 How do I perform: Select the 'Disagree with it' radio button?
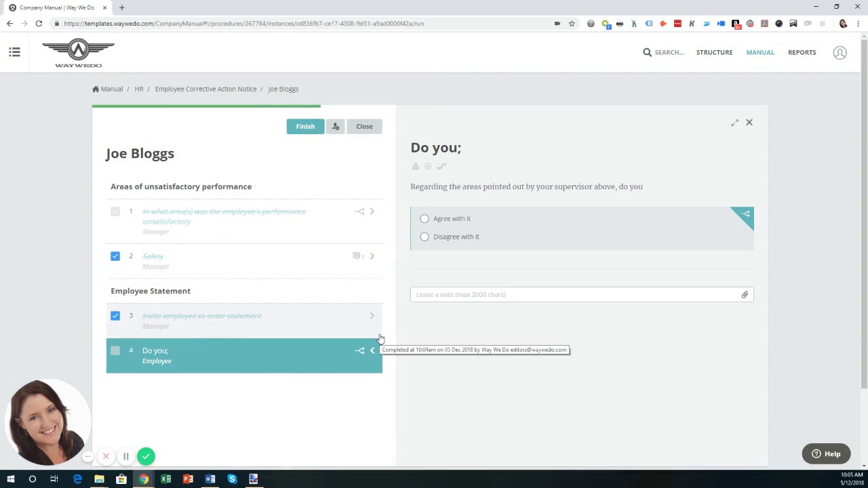click(x=425, y=237)
